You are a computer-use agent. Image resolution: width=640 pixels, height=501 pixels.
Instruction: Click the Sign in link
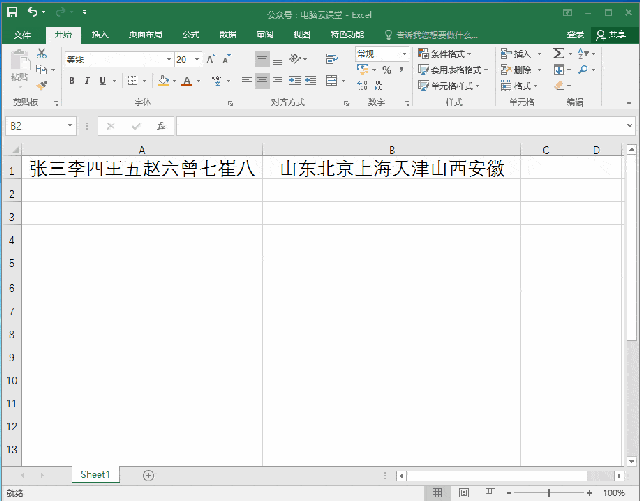point(575,35)
